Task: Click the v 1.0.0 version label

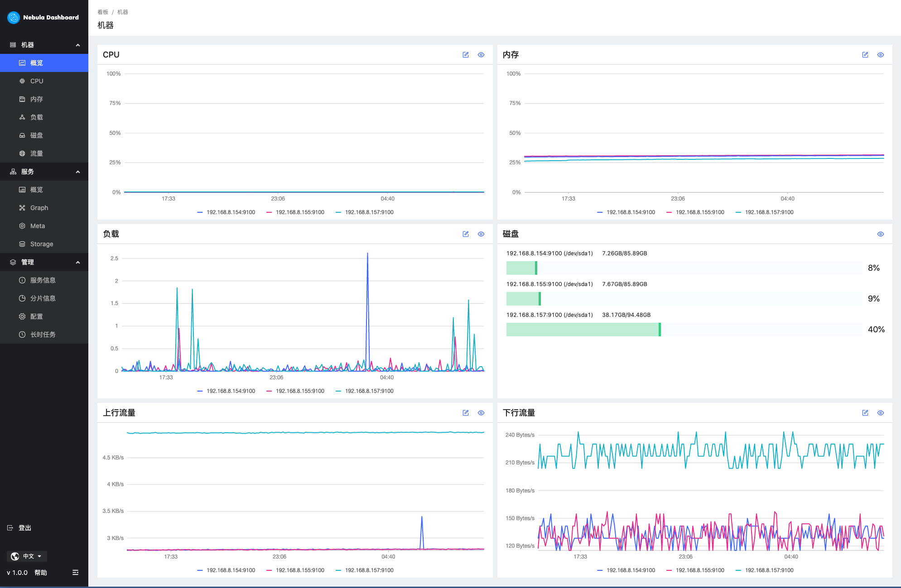Action: pyautogui.click(x=17, y=573)
